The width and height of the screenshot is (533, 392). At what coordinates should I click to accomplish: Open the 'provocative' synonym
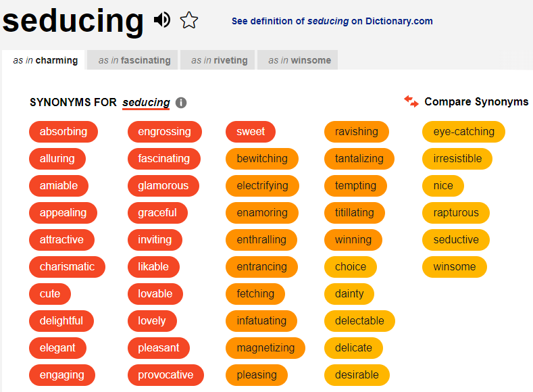(166, 374)
